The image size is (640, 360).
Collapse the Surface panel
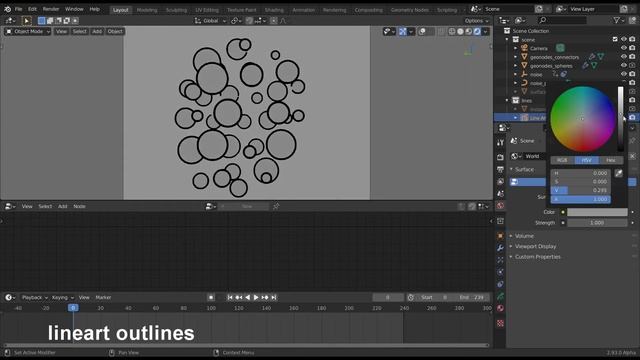pos(524,169)
